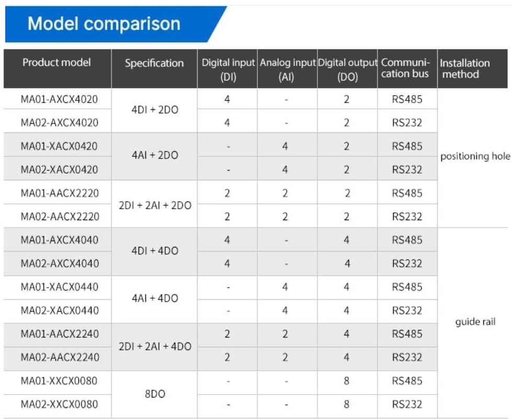Select the "Digital output (DO)" header
The image size is (512, 420).
[x=347, y=70]
